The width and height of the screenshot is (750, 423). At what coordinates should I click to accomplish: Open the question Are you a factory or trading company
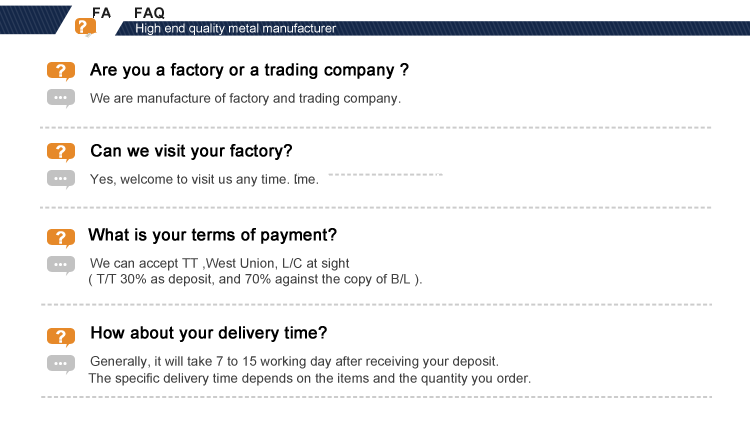(249, 70)
